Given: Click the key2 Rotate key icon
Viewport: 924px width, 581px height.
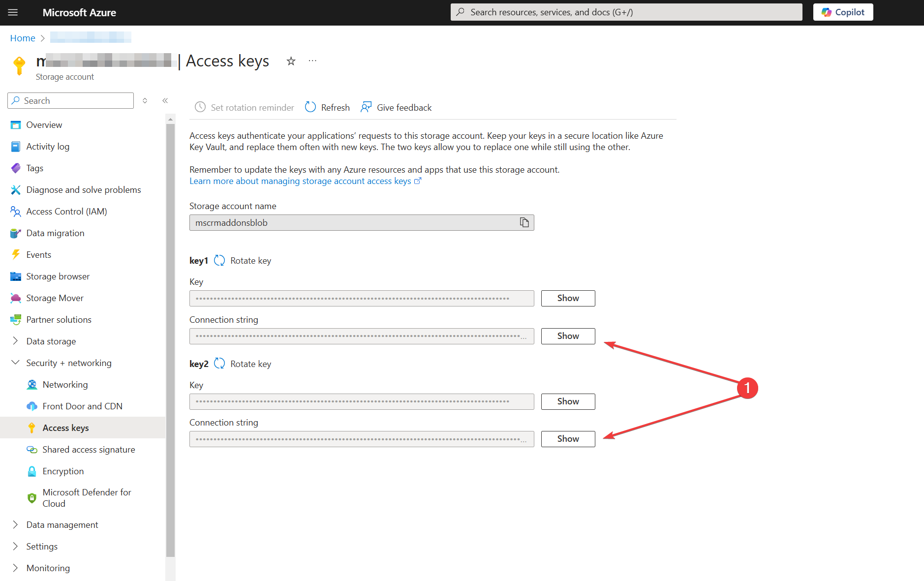Looking at the screenshot, I should [x=219, y=364].
